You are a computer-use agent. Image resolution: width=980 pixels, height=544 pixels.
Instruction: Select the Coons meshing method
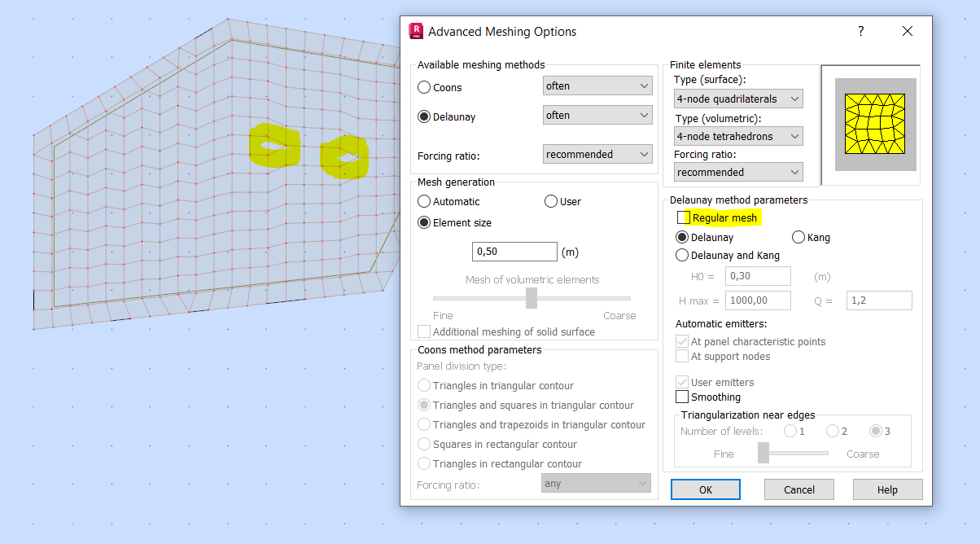click(x=424, y=87)
